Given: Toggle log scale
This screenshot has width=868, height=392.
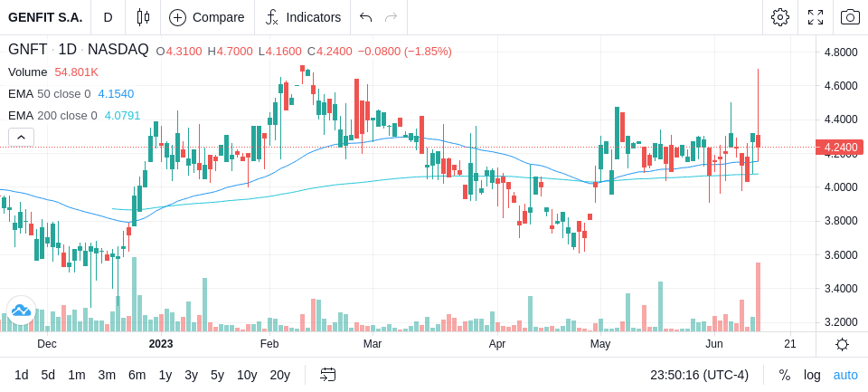Looking at the screenshot, I should coord(812,376).
